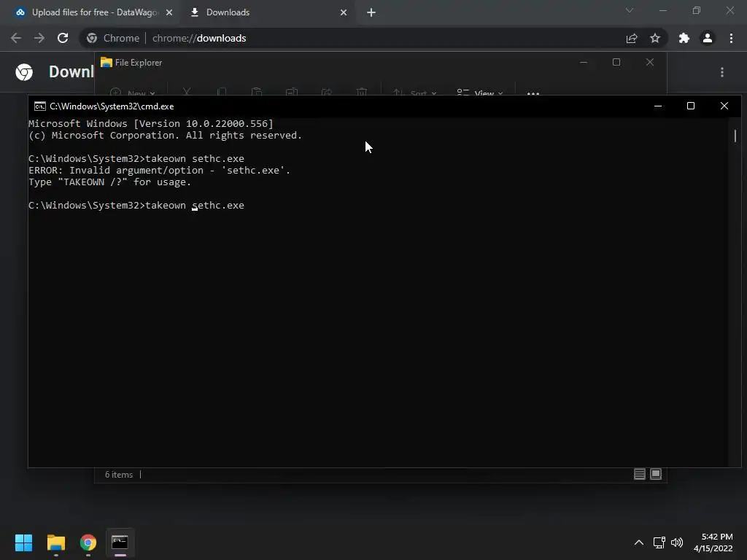747x560 pixels.
Task: Open Chrome tab search chevron
Action: 630,10
